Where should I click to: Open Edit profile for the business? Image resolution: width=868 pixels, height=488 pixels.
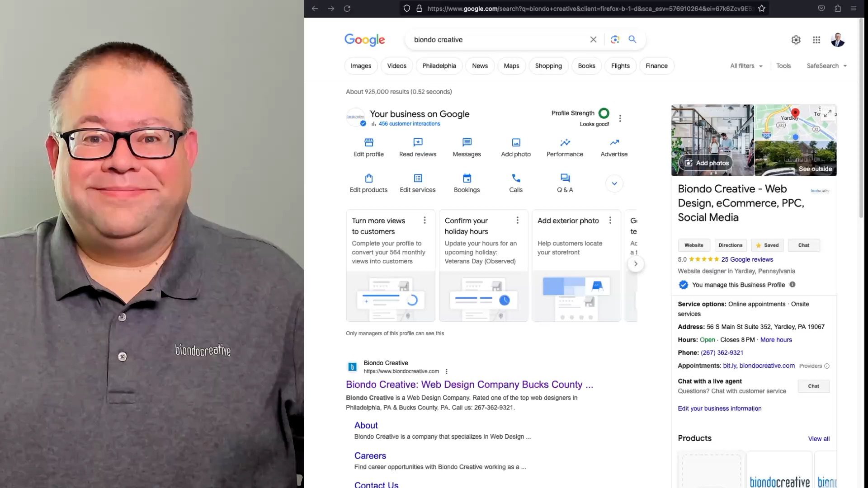(x=368, y=148)
